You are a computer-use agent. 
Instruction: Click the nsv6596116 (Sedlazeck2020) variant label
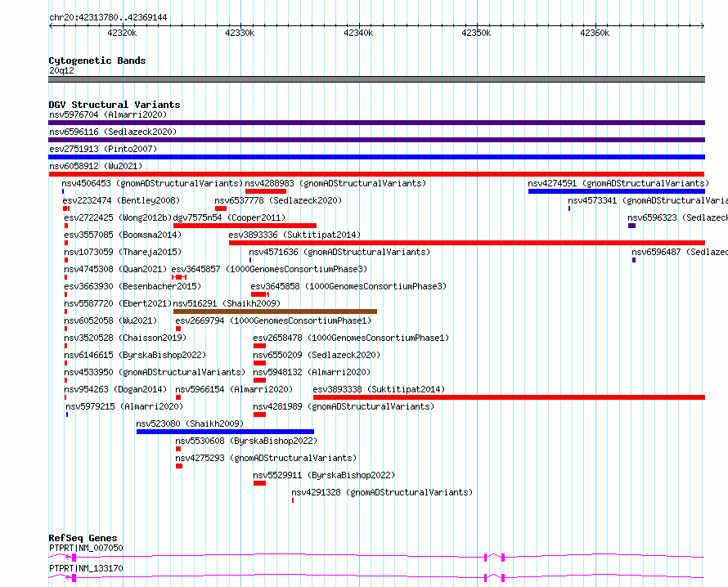[113, 132]
